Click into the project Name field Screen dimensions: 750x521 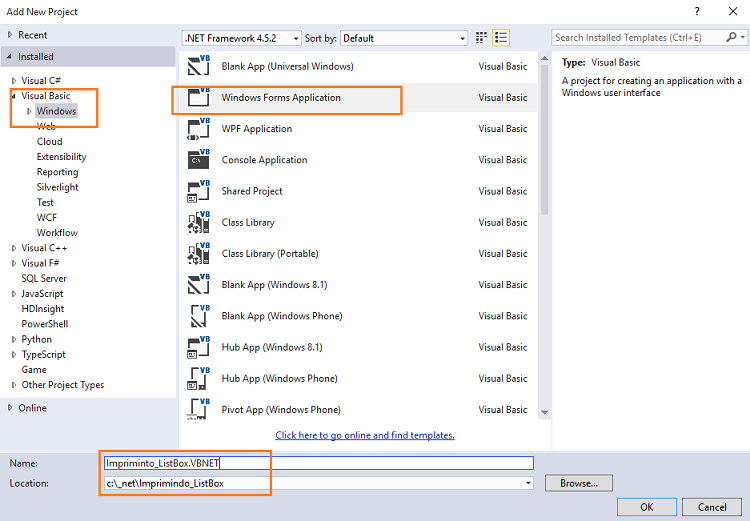(319, 463)
